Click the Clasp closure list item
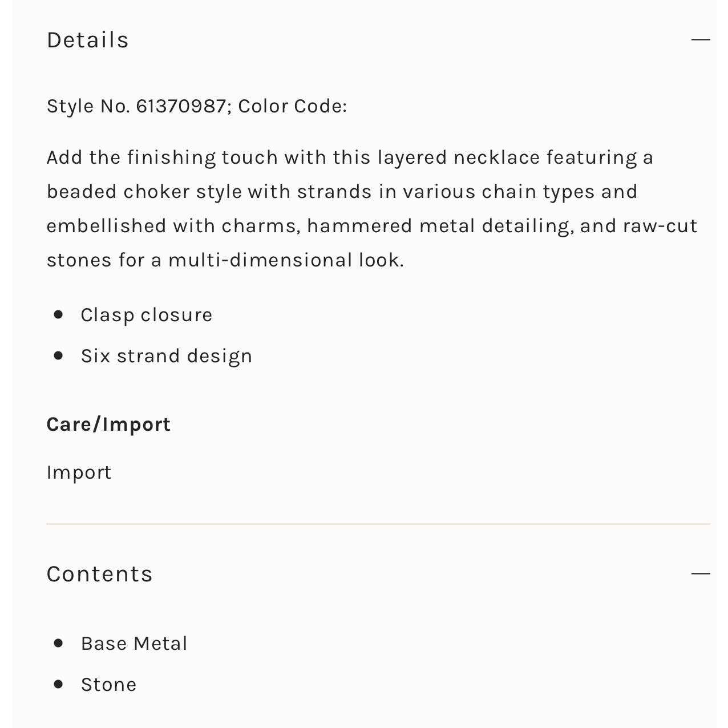728x728 pixels. click(x=147, y=315)
